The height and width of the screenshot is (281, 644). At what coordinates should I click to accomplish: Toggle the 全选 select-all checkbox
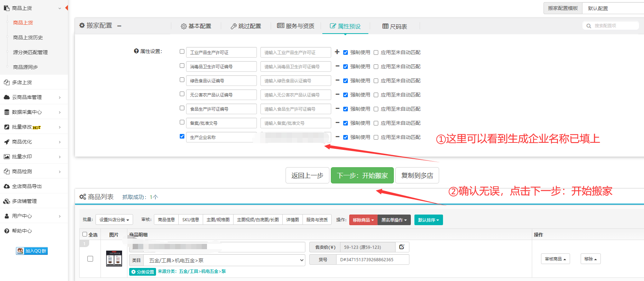coord(85,234)
